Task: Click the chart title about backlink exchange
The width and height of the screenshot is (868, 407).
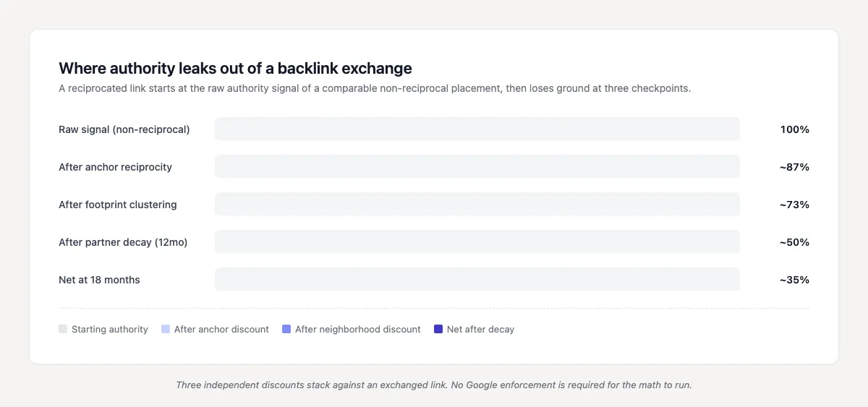Action: click(235, 68)
